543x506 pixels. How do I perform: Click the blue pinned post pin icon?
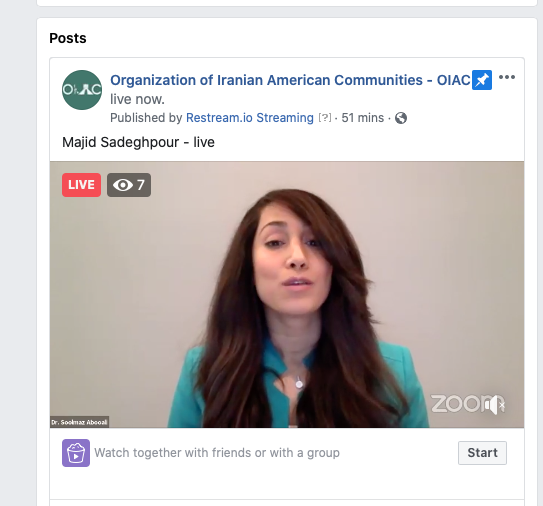click(x=482, y=80)
